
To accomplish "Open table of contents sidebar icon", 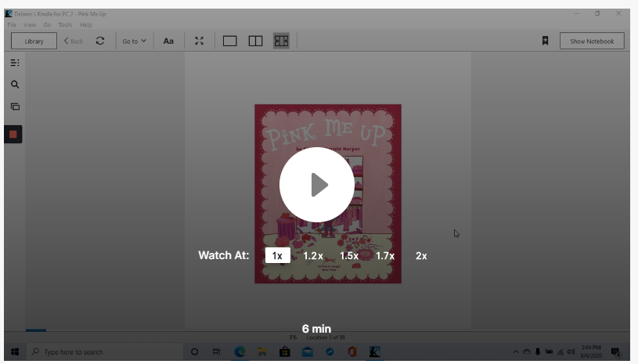I will click(x=15, y=63).
